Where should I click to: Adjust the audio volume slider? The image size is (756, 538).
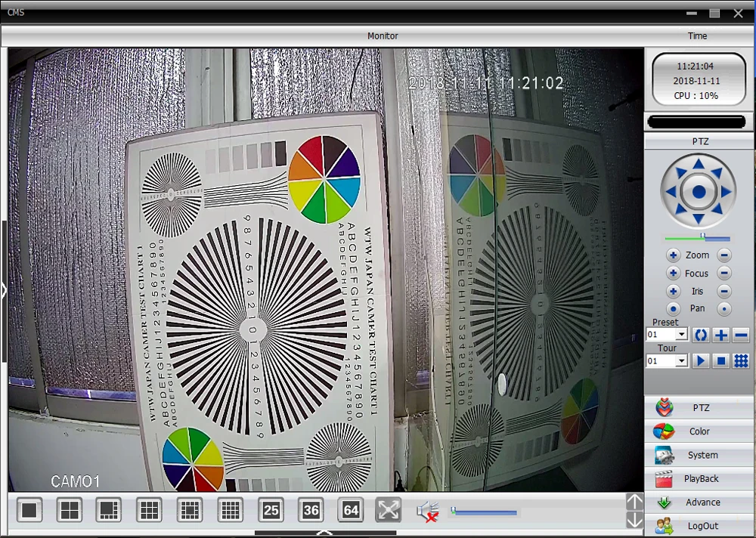tap(484, 512)
